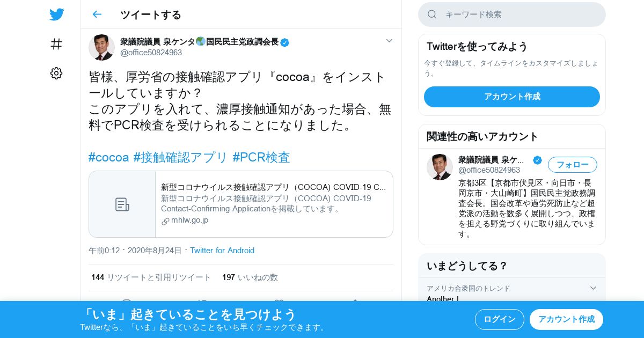Screen dimensions: 644x338
Task: Click the tweet author's profile photo
Action: tap(101, 47)
